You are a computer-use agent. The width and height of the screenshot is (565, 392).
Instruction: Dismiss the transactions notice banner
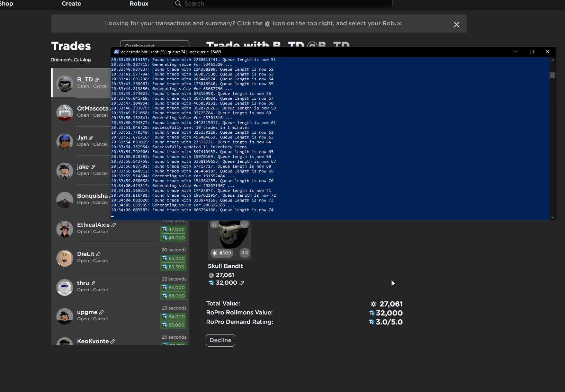pos(456,25)
